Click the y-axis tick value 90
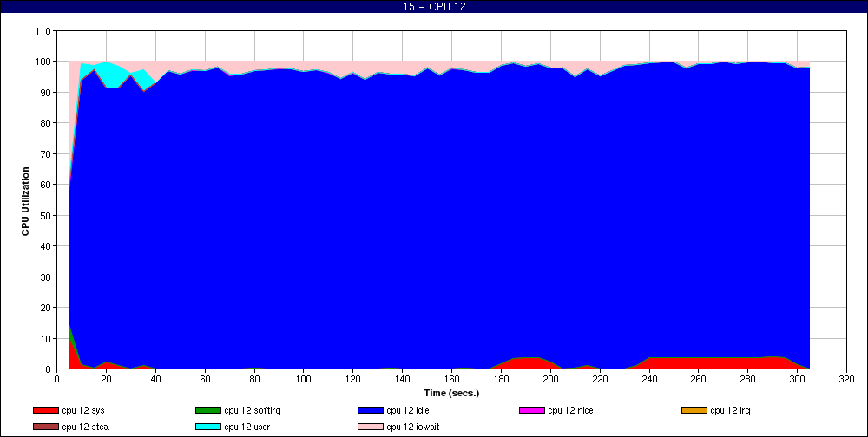The height and width of the screenshot is (437, 868). 46,93
